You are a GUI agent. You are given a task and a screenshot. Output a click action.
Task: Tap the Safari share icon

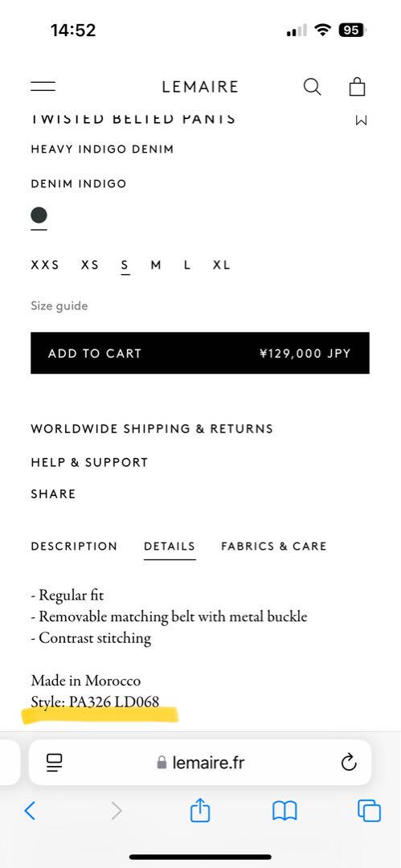click(200, 811)
